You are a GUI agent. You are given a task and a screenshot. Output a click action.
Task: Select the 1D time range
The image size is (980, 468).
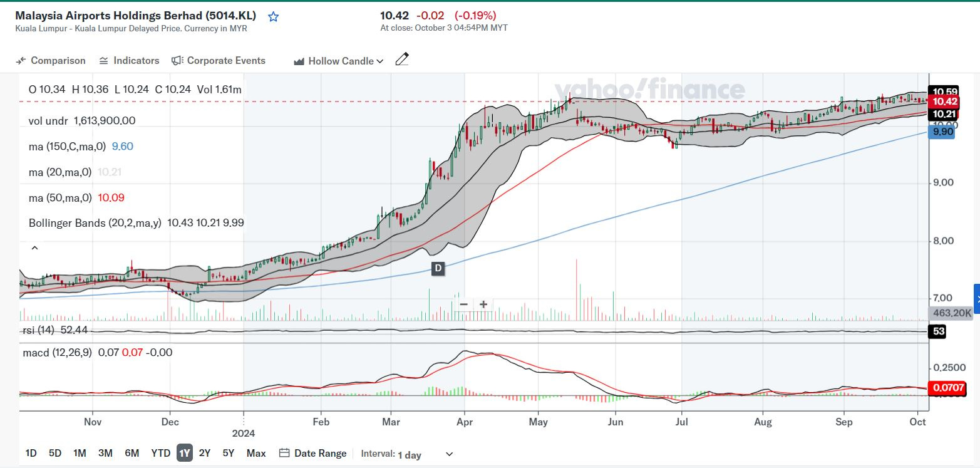(31, 453)
